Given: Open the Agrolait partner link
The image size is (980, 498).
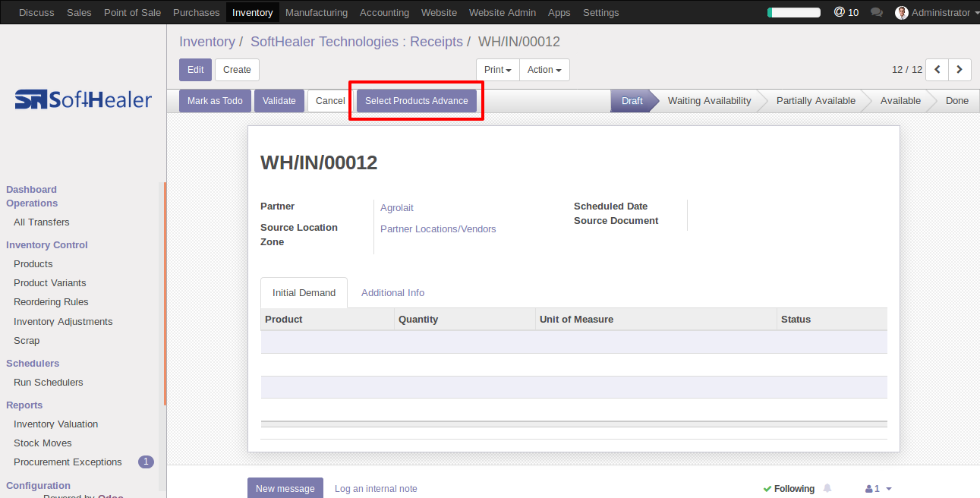Looking at the screenshot, I should [397, 208].
